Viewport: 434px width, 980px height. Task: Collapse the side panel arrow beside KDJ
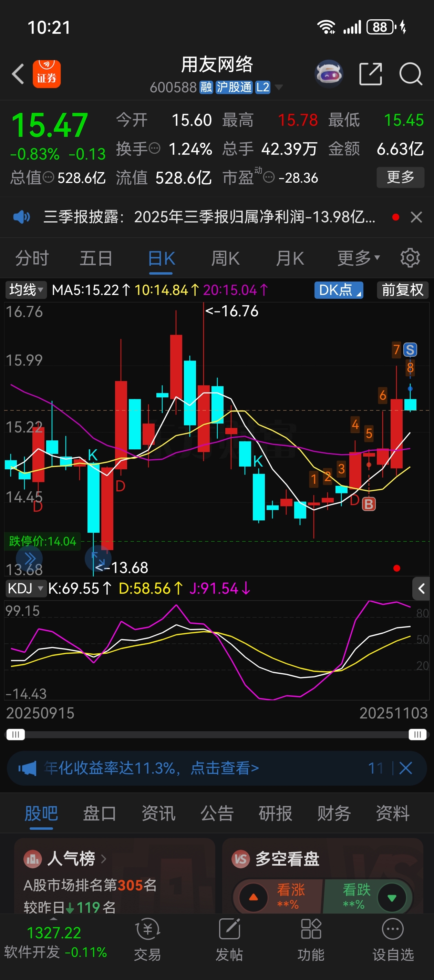[421, 589]
